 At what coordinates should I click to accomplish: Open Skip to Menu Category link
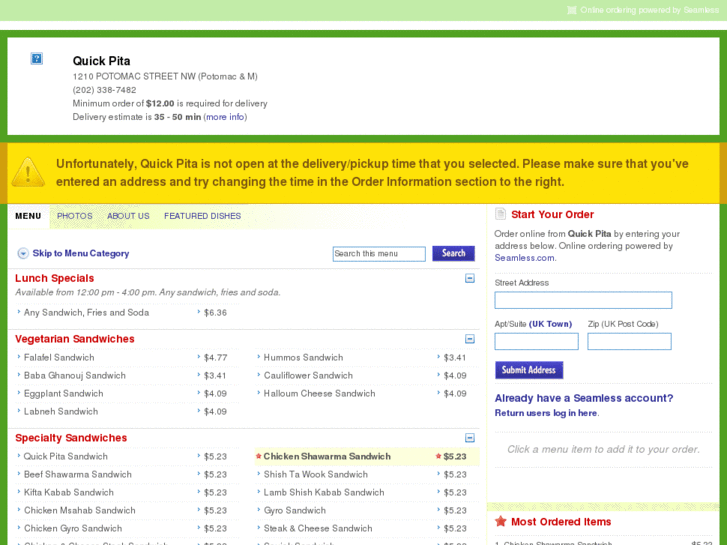[81, 253]
